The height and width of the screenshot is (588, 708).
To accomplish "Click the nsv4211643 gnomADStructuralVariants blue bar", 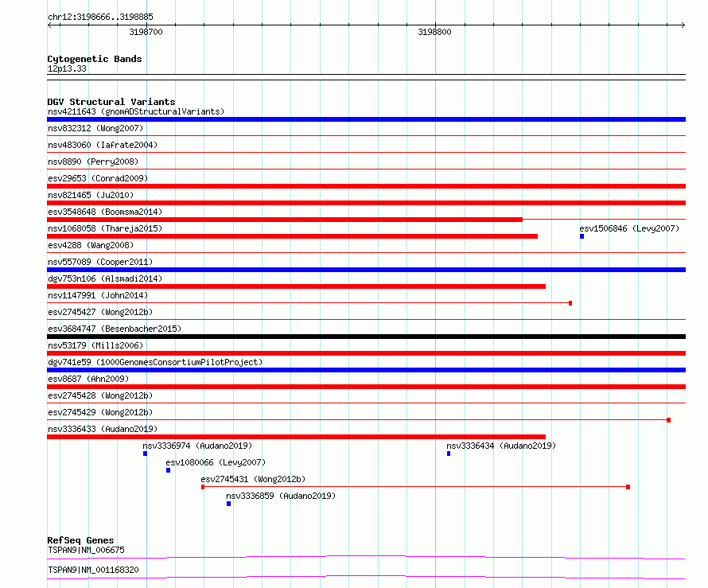I will [x=366, y=119].
